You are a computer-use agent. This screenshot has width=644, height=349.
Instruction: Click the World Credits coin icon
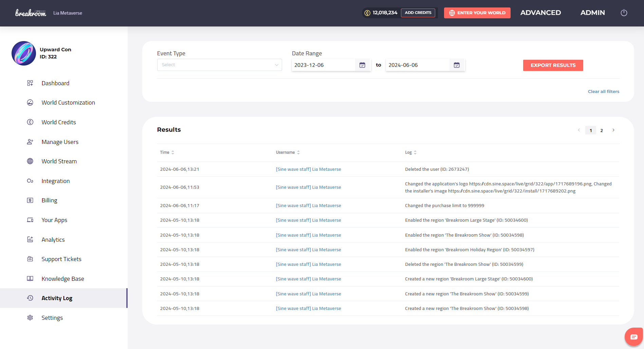tap(30, 122)
